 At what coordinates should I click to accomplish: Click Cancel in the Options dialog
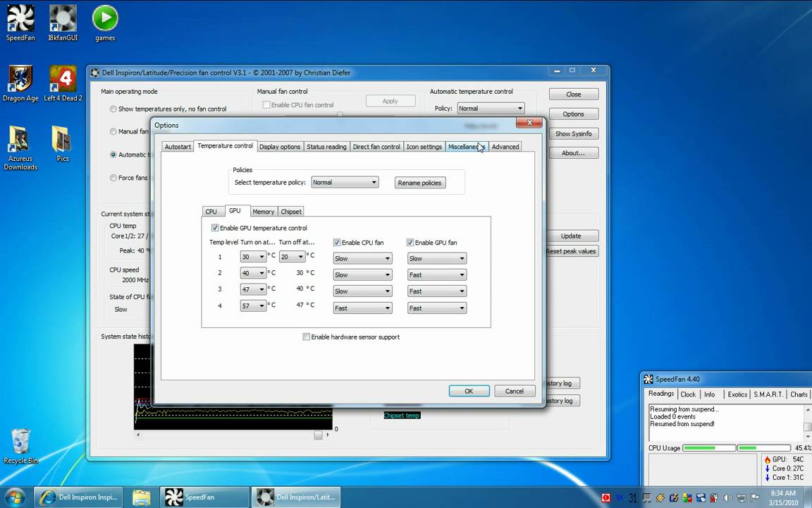tap(515, 391)
